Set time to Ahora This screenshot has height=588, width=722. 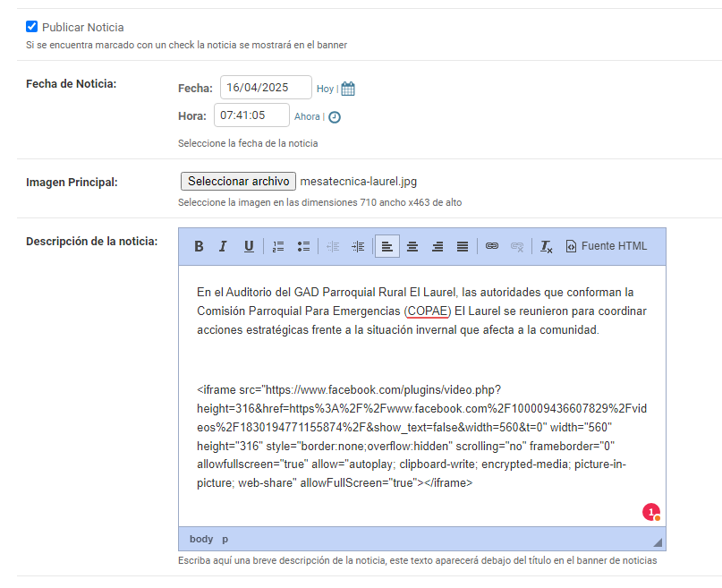307,117
